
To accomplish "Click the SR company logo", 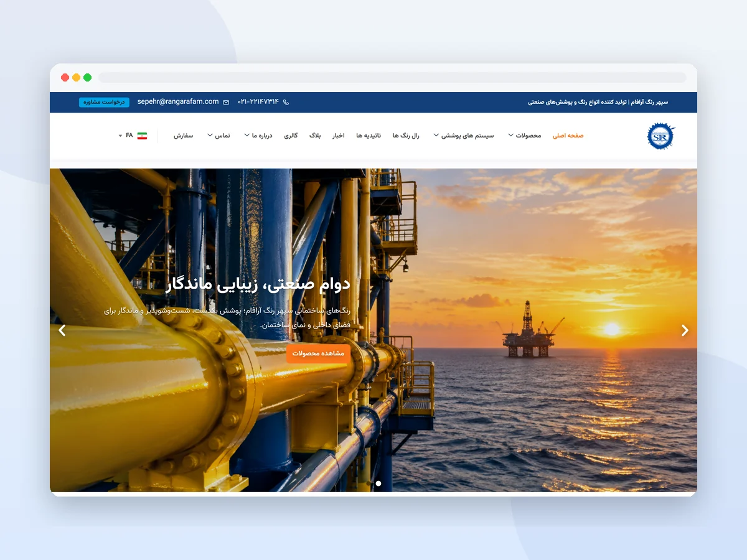I will pyautogui.click(x=660, y=136).
